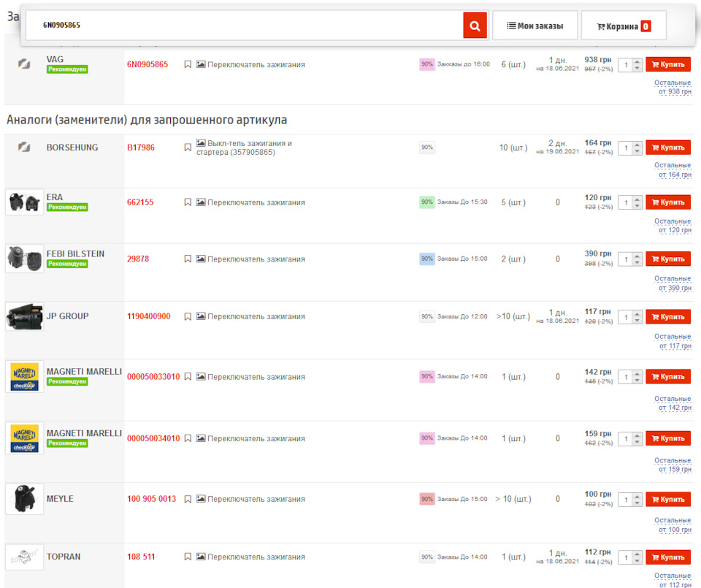Bookmark the TOPRAN 108 511 item

click(x=188, y=557)
